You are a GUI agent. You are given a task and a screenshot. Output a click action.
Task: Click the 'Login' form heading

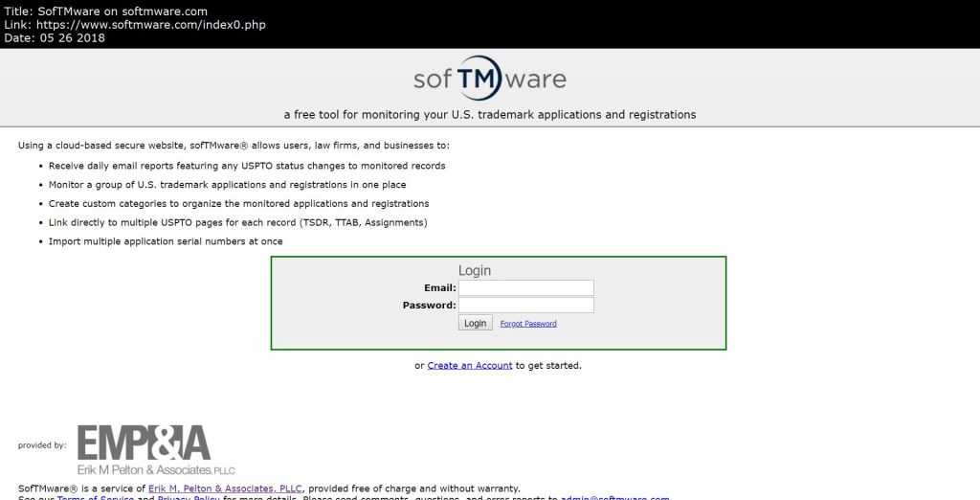[475, 270]
